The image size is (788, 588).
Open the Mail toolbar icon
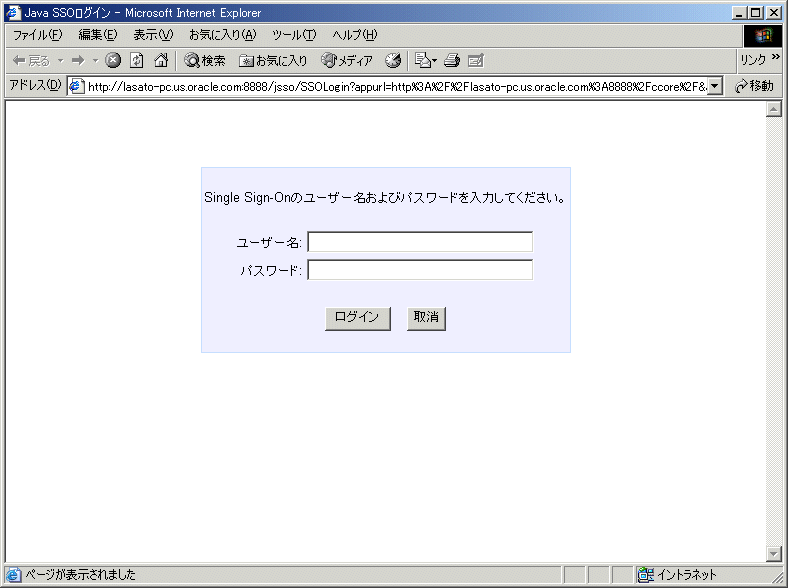click(x=422, y=61)
